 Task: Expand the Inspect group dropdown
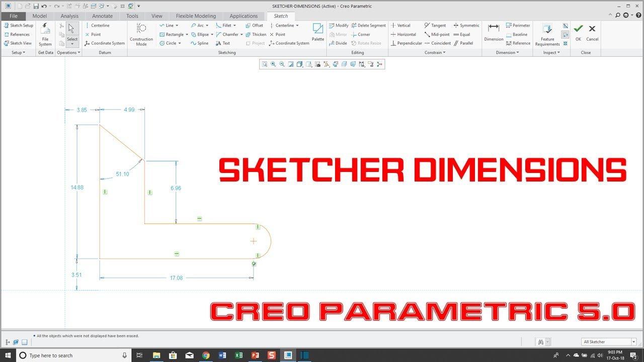(551, 52)
